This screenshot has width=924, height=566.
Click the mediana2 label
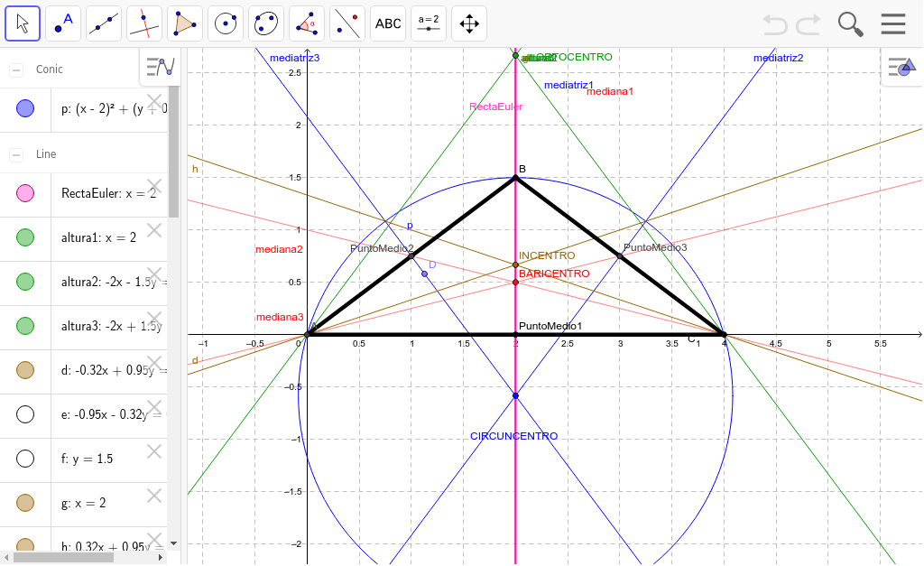279,249
